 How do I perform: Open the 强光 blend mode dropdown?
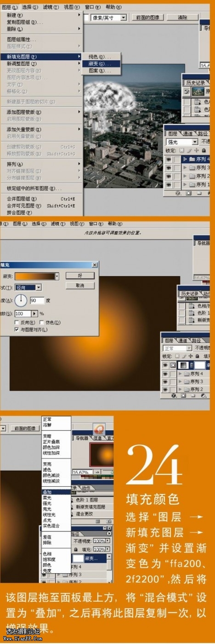[195, 142]
